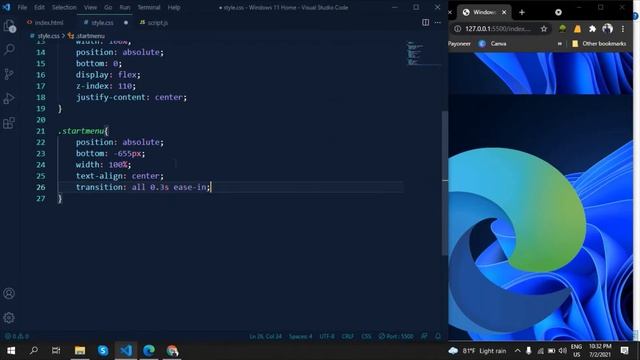Open Microsoft Edge from taskbar
Image resolution: width=640 pixels, height=360 pixels.
[149, 351]
